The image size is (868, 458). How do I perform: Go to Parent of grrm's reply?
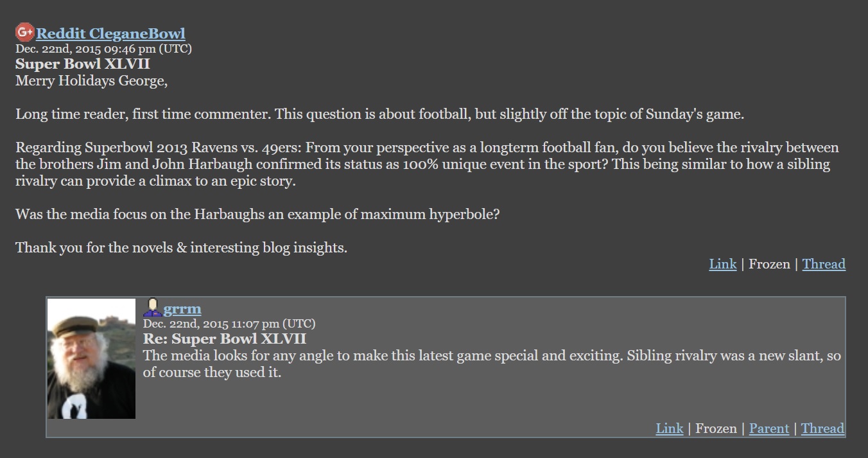point(769,428)
